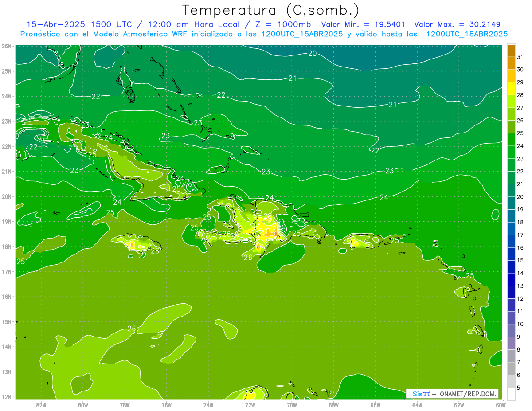Click the 80W longitude axis label
532x411 pixels.
tap(83, 405)
